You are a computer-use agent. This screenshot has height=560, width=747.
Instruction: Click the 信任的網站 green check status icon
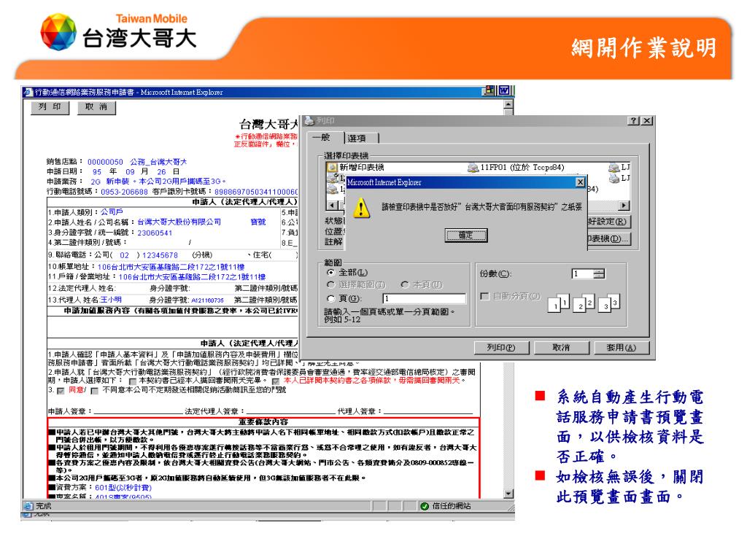click(x=425, y=506)
